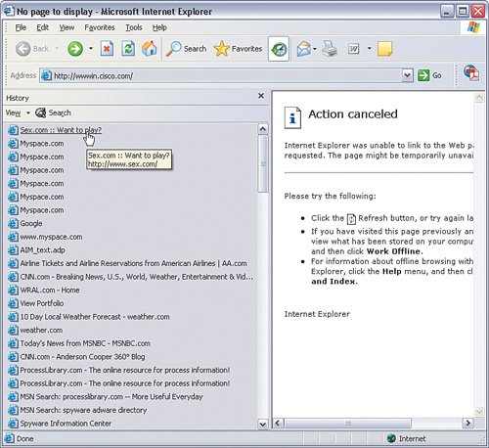Open the Google history entry
This screenshot has width=489, height=448.
pyautogui.click(x=31, y=223)
